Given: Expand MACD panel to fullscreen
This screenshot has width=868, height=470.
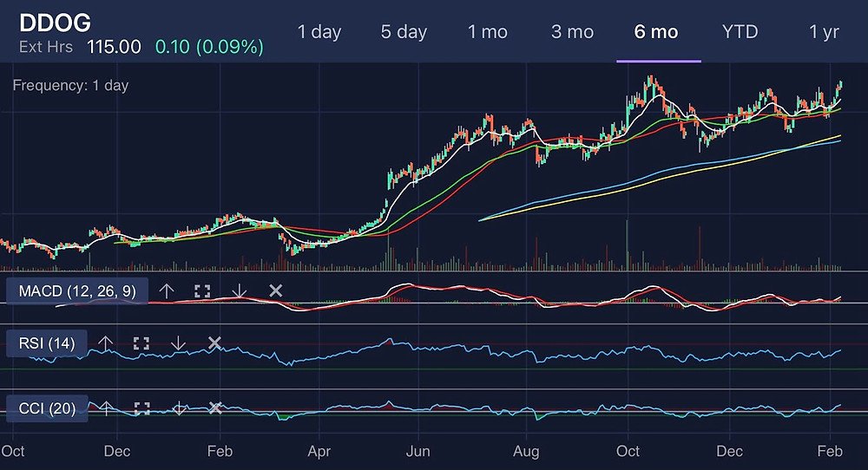Looking at the screenshot, I should pos(202,290).
